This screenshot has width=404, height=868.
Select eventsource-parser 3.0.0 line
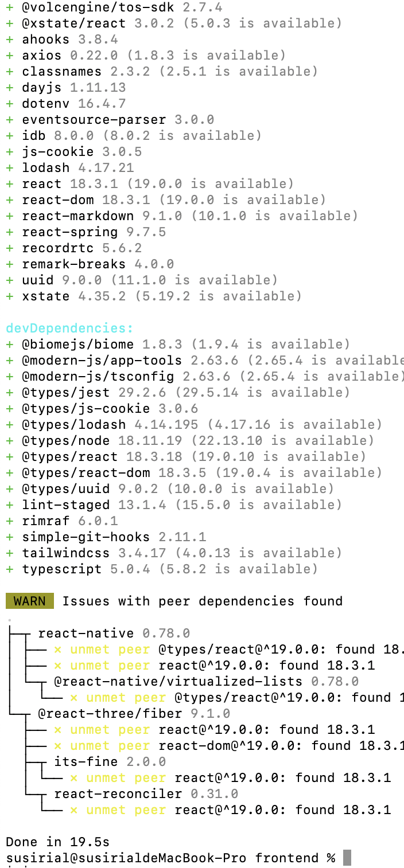110,120
